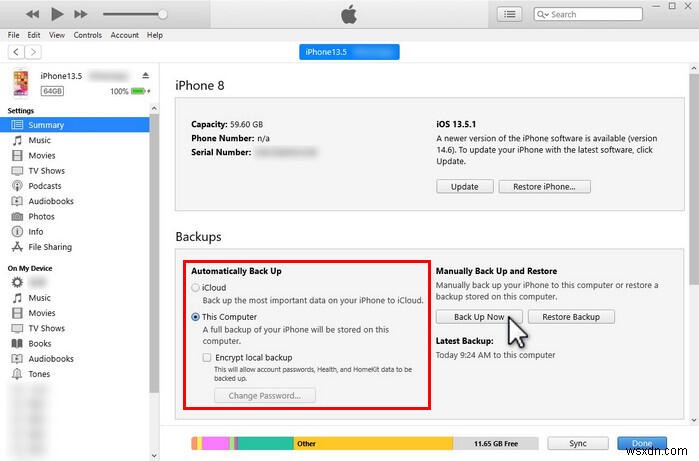The width and height of the screenshot is (699, 461).
Task: Open the list view icon near search
Action: coord(510,14)
